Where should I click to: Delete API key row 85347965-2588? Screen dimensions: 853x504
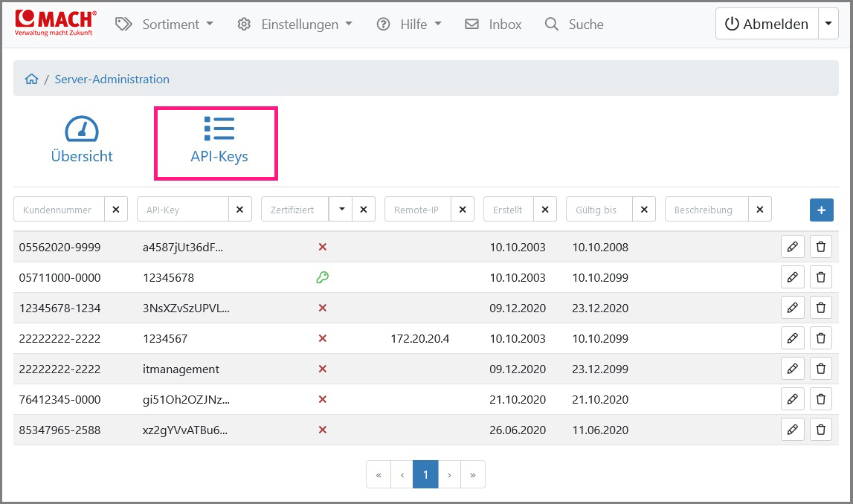[821, 430]
